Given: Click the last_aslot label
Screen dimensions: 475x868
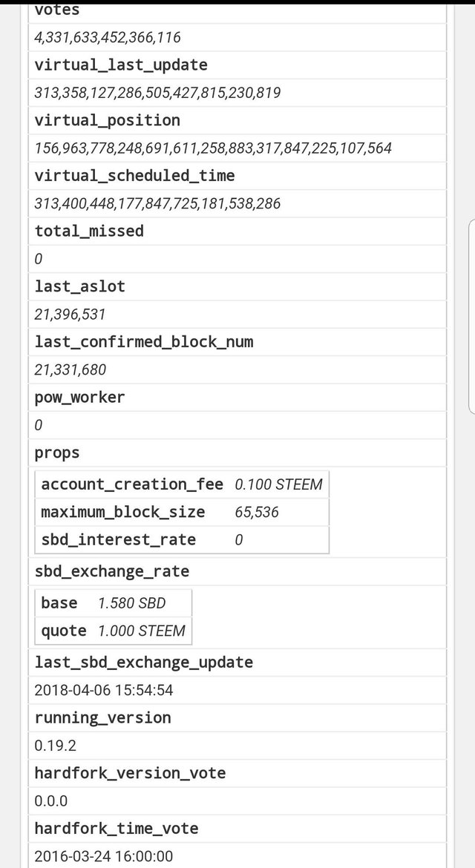Looking at the screenshot, I should pyautogui.click(x=79, y=286).
